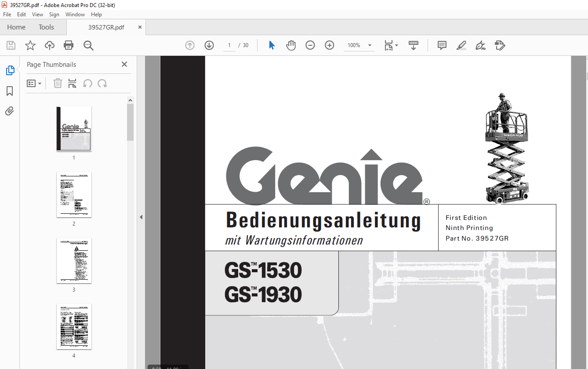
Task: Activate the Hand pan tool
Action: click(x=291, y=45)
